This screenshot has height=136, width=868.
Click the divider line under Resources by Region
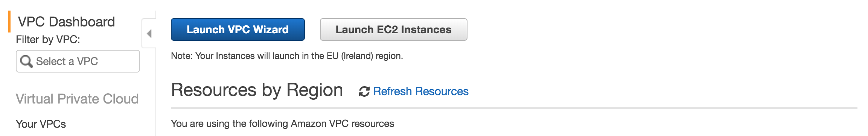point(514,108)
